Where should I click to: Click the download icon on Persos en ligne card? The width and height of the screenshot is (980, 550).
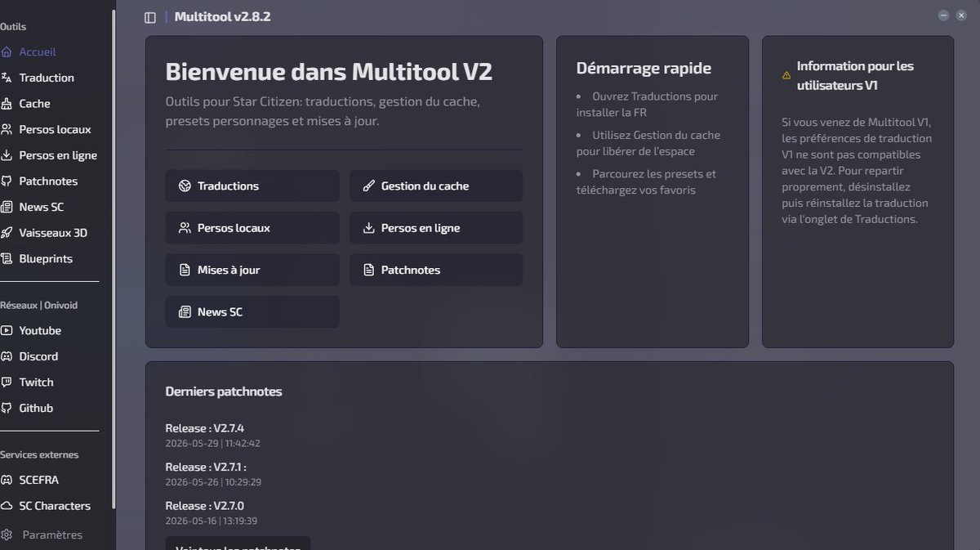[368, 228]
